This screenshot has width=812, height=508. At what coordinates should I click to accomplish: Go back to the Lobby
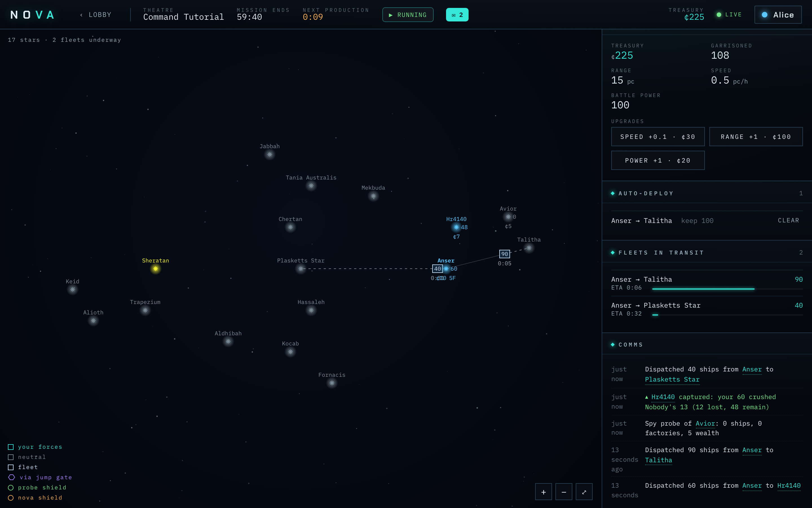point(96,15)
